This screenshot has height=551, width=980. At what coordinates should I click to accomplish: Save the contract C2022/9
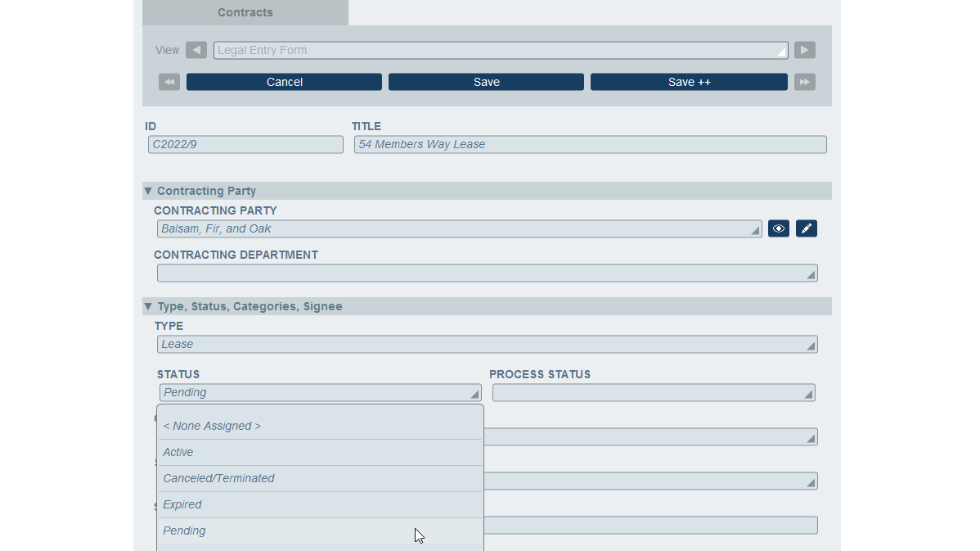pyautogui.click(x=486, y=82)
